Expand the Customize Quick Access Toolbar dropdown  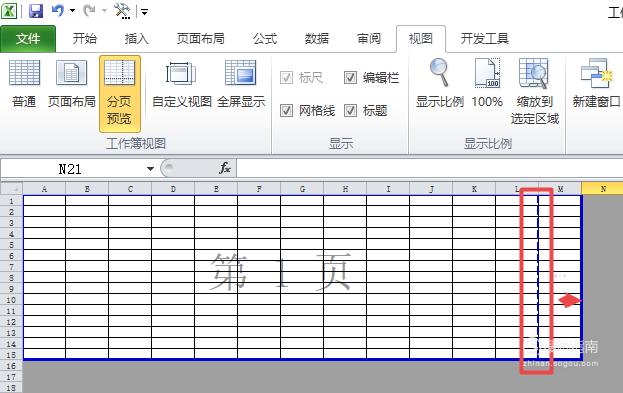coord(145,12)
